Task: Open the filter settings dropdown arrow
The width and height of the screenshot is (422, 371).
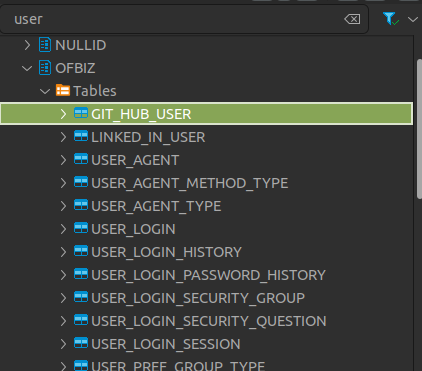Action: pos(413,19)
